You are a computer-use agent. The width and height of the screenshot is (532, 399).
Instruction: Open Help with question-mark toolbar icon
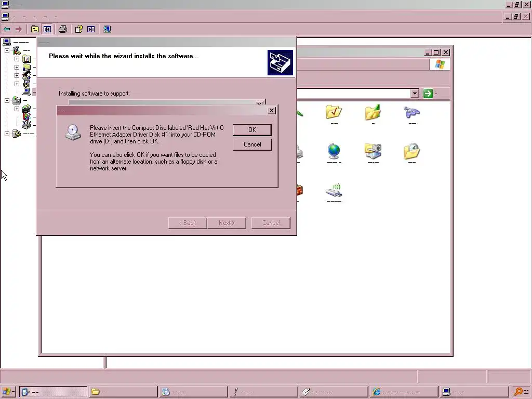[x=79, y=29]
